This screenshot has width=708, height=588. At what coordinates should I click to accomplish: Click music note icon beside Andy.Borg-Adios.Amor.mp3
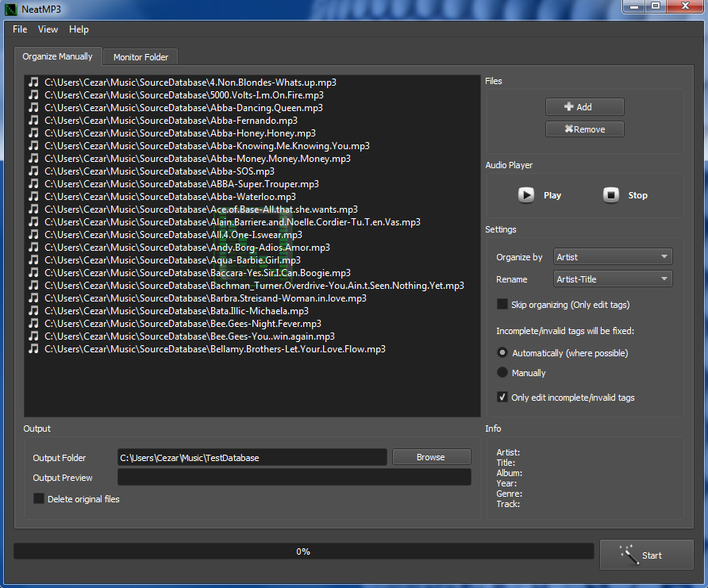tap(33, 248)
